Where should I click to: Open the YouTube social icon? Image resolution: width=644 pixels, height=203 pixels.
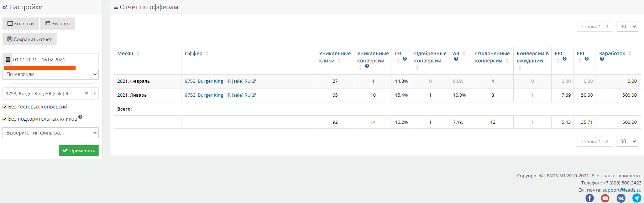click(x=605, y=198)
